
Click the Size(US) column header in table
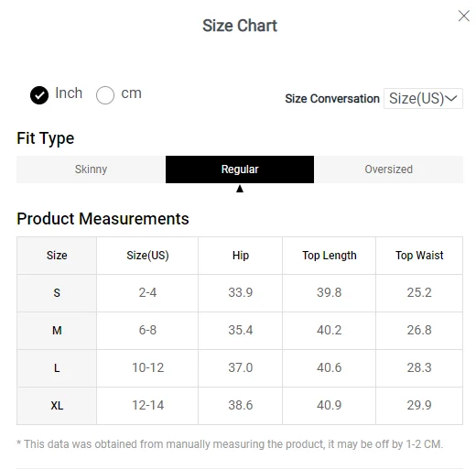click(147, 256)
